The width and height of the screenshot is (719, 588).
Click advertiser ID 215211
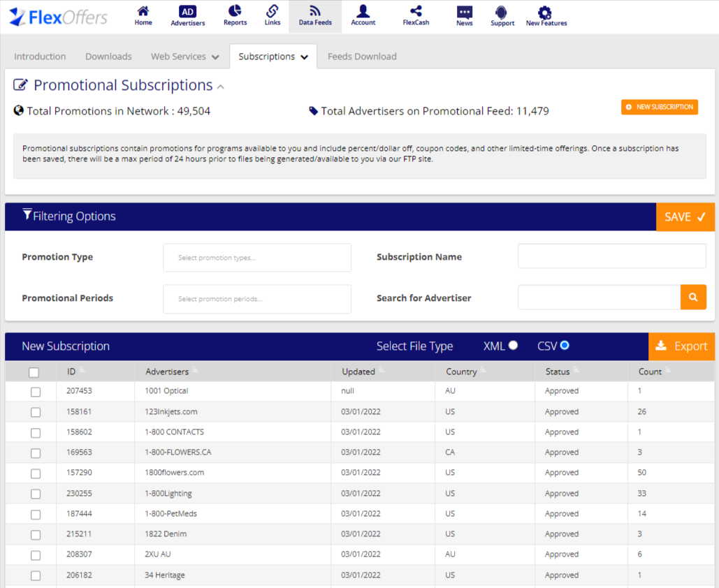pyautogui.click(x=79, y=534)
